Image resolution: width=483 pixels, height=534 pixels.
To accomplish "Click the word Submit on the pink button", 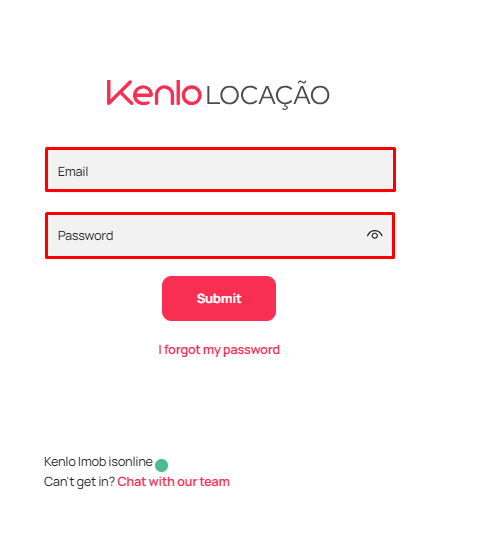I will pos(219,298).
